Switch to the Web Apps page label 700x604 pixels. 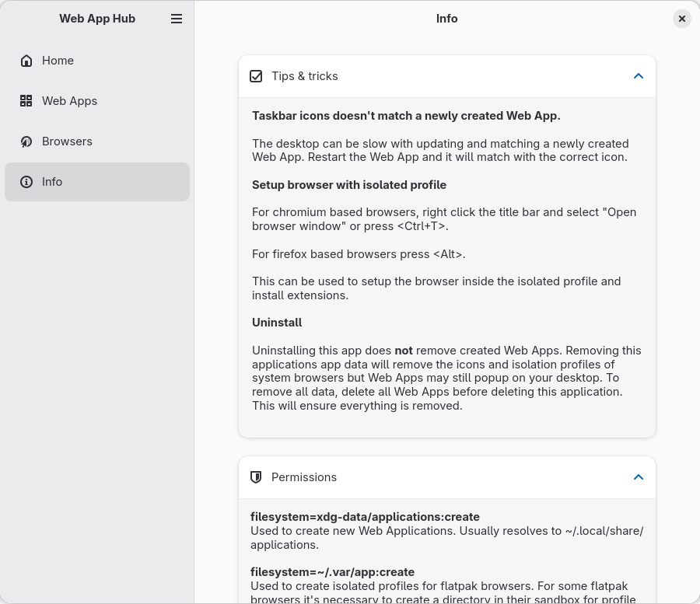(69, 101)
